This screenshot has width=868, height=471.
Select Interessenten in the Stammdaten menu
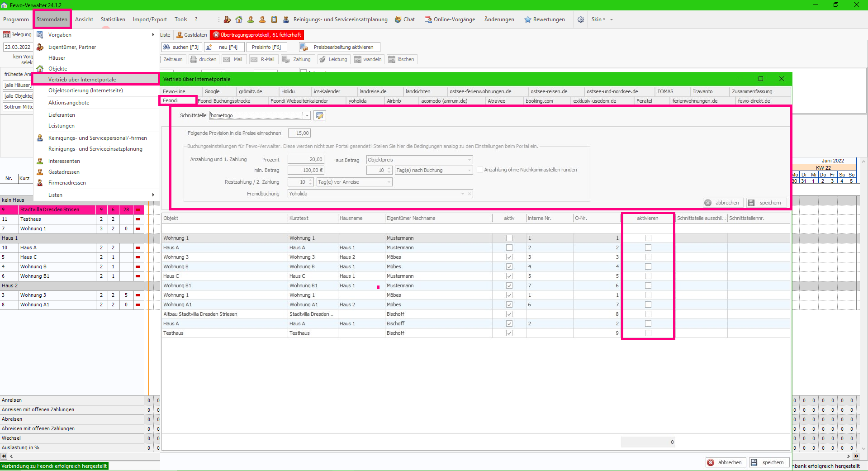coord(97,161)
